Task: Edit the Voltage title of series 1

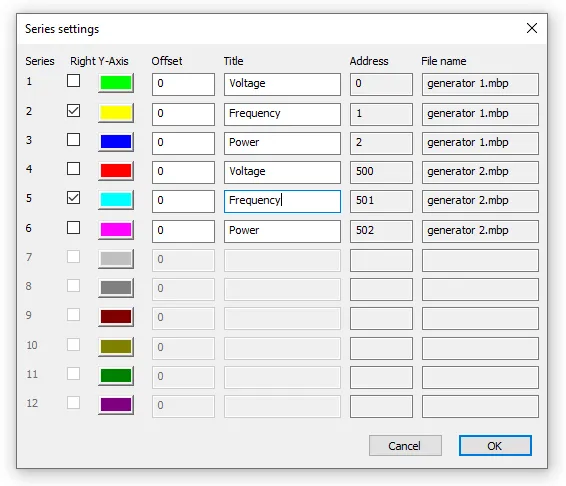Action: [x=282, y=84]
